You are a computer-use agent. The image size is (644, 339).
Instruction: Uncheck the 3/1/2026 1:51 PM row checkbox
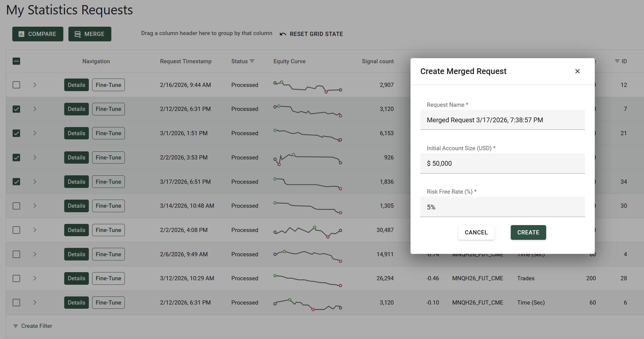pyautogui.click(x=17, y=133)
